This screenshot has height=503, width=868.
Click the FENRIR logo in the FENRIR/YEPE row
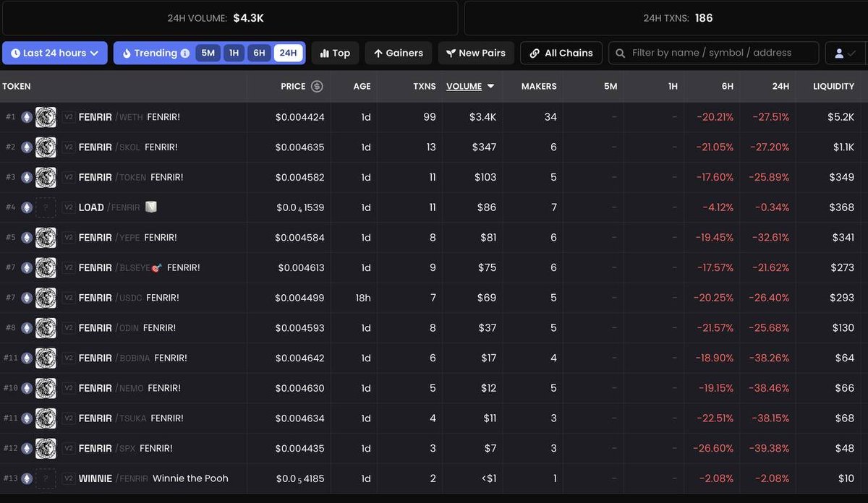(x=46, y=238)
